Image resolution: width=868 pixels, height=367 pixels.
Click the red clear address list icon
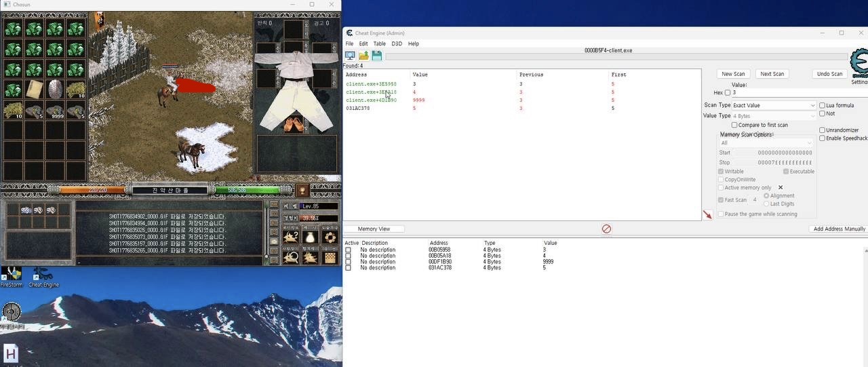tap(606, 229)
